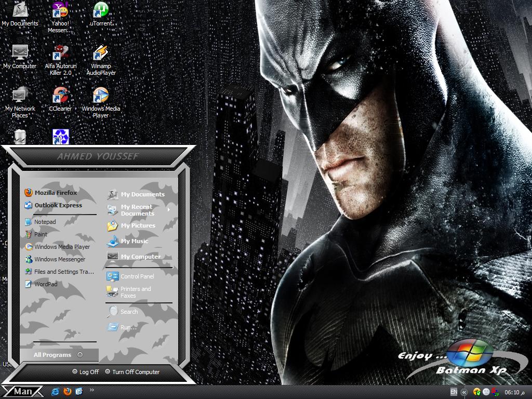Select Run from the Start menu
The width and height of the screenshot is (532, 399).
pos(128,327)
